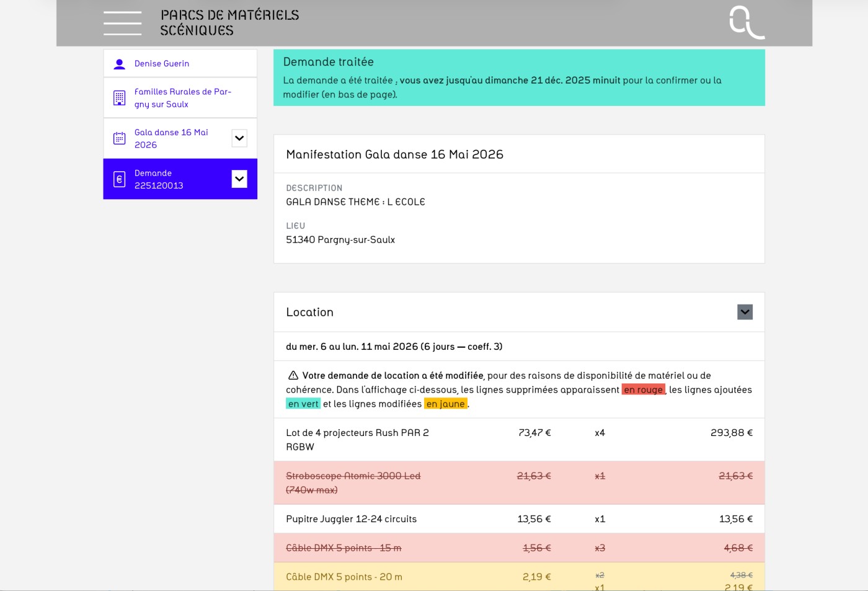Click the calendar icon beside Gala danse
The image size is (868, 591).
click(x=120, y=138)
